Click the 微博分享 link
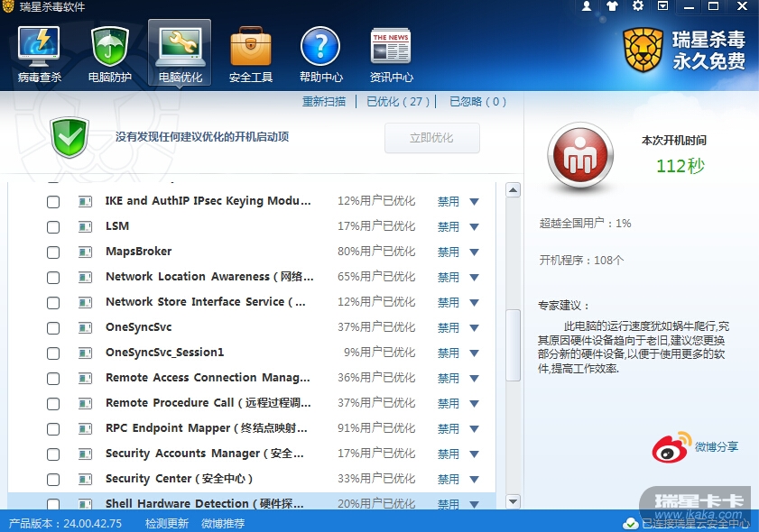 (717, 446)
